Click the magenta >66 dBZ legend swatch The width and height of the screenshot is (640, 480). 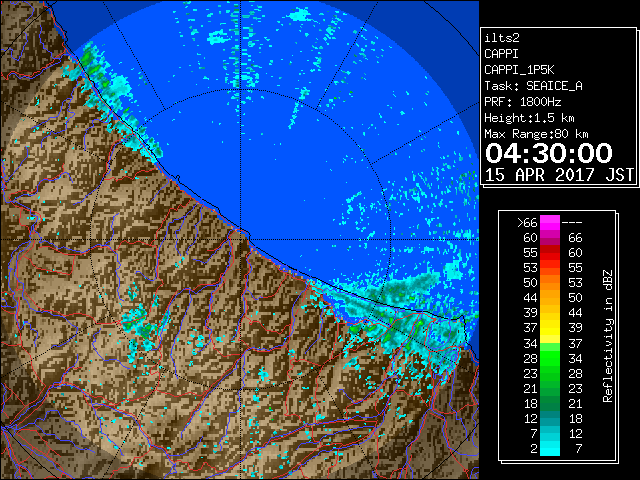pos(550,223)
